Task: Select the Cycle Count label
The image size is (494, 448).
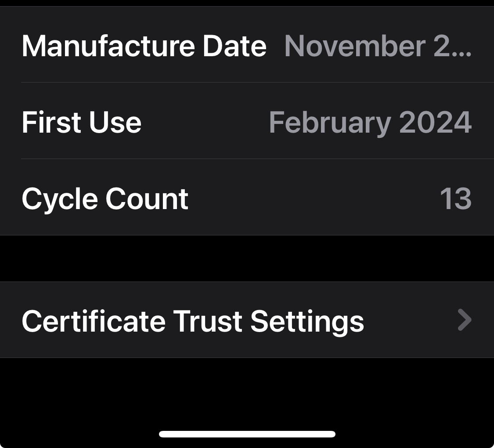Action: [105, 199]
